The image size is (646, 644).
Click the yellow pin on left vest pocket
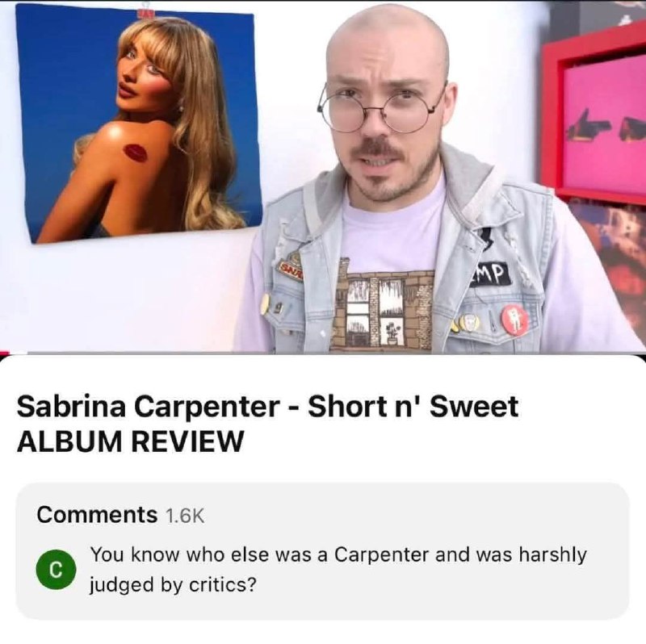(x=266, y=303)
